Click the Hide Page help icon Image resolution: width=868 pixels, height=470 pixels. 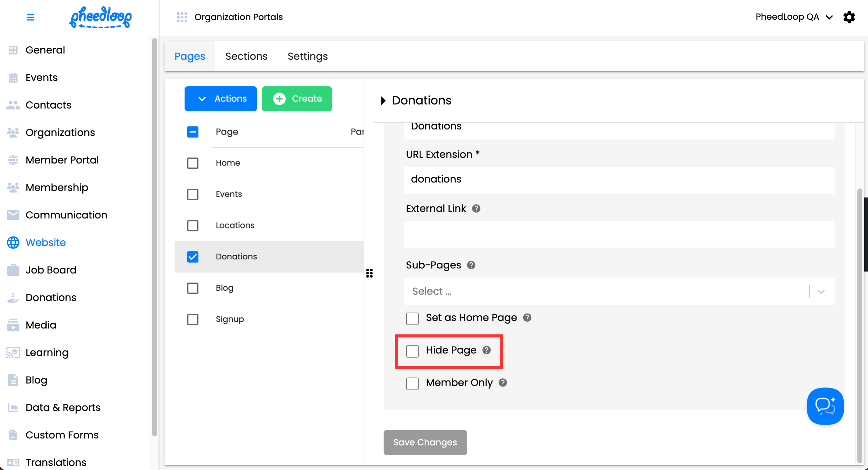coord(486,350)
